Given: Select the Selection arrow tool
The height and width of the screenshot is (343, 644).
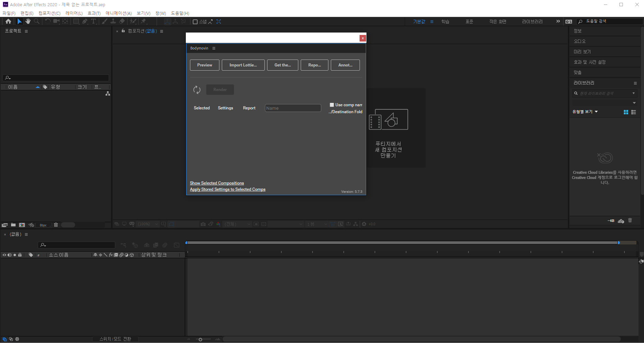Looking at the screenshot, I should (19, 21).
